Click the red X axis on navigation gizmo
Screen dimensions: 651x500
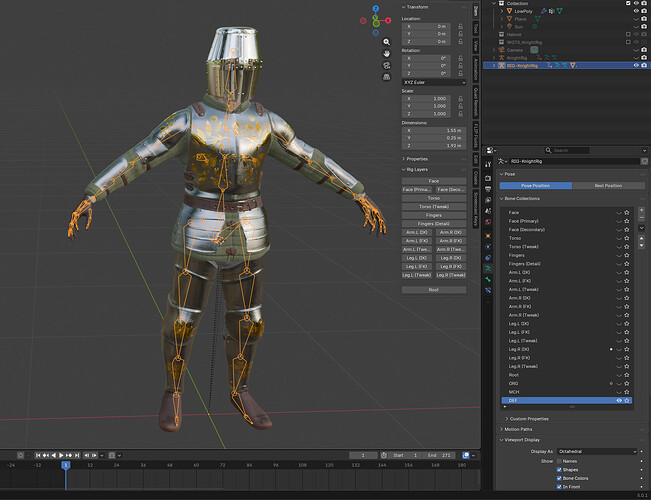tap(388, 20)
